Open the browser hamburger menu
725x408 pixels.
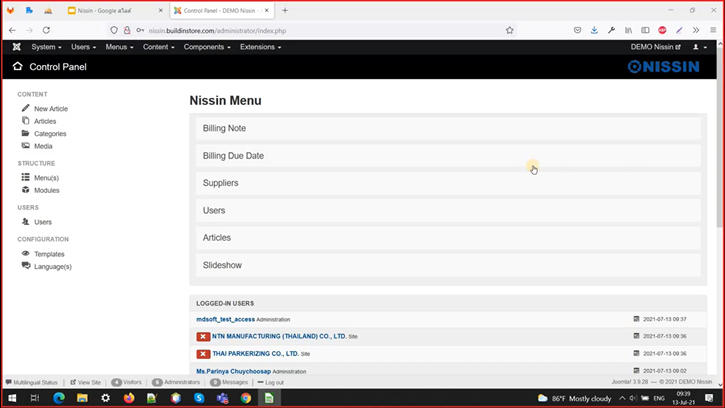coord(713,31)
